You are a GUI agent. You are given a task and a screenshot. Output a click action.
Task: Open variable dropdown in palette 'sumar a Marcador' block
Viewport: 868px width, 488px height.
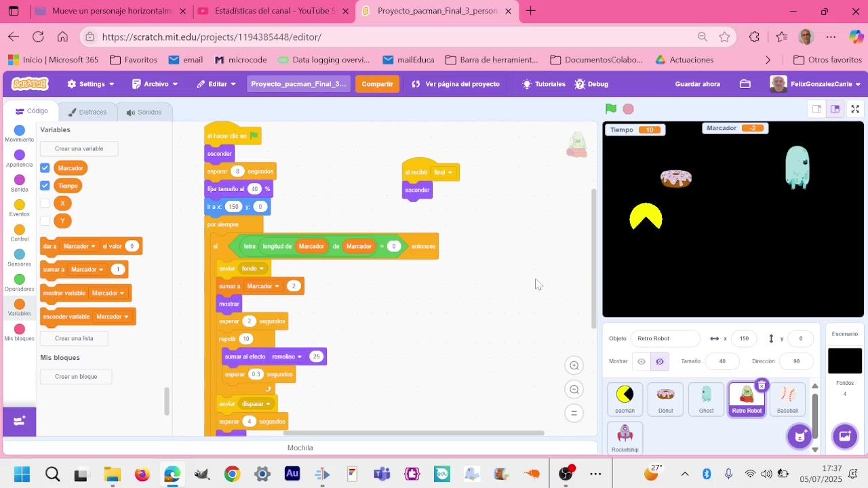(87, 270)
